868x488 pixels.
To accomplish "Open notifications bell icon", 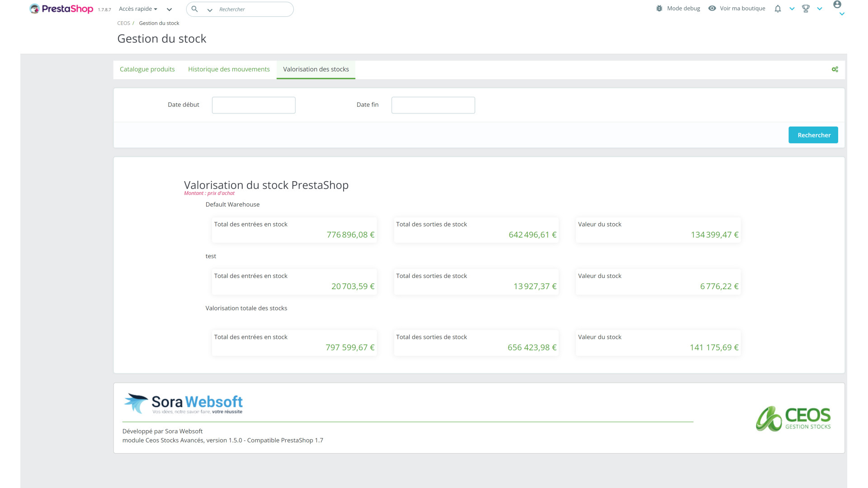I will click(778, 9).
